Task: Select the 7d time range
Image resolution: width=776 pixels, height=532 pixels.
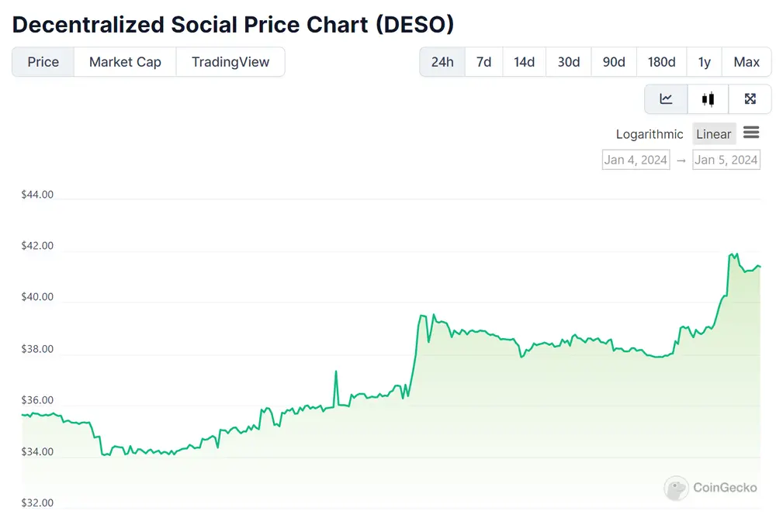Action: [483, 62]
